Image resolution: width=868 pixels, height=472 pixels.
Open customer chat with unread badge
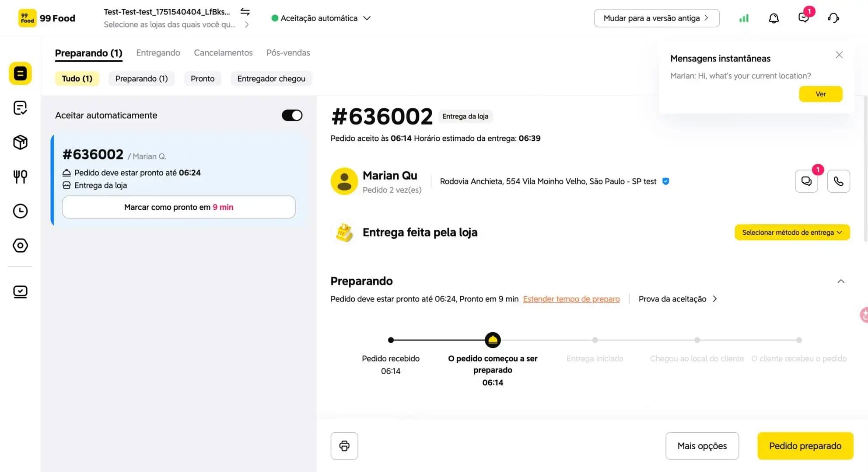click(x=806, y=181)
